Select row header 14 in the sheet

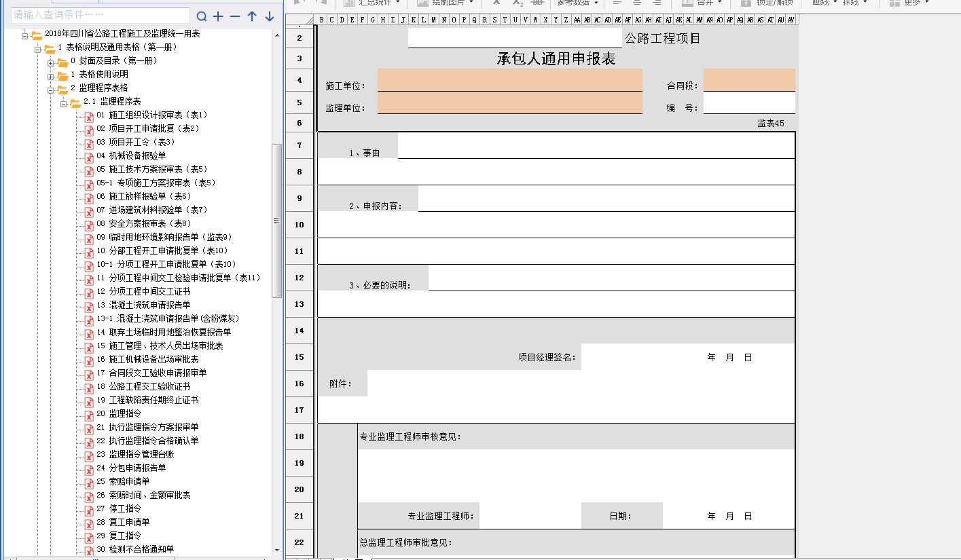pyautogui.click(x=299, y=331)
